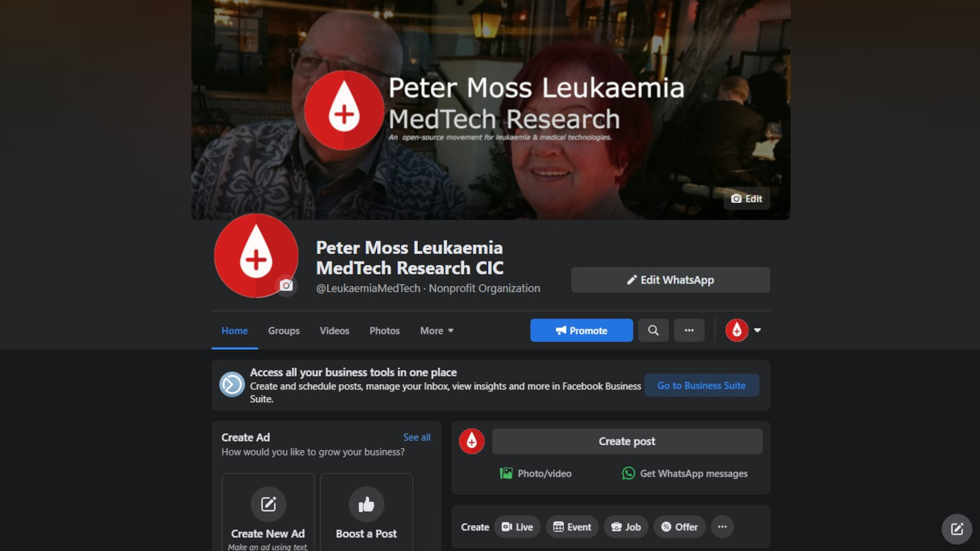
Task: Open the cover photo image
Action: click(491, 110)
